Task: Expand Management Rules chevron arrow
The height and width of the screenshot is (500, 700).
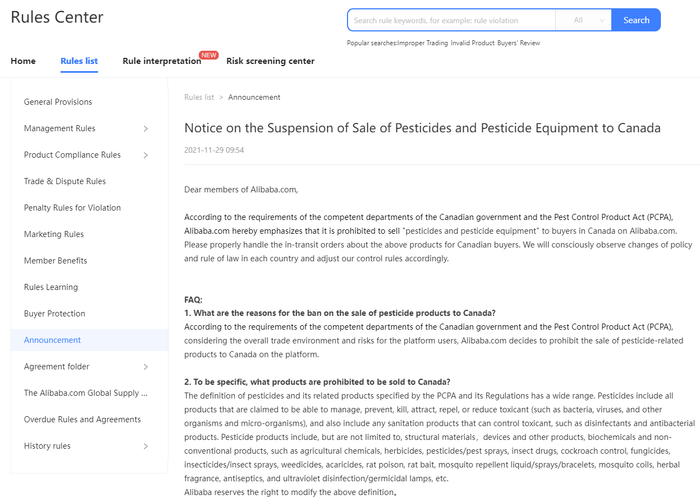Action: click(x=146, y=128)
